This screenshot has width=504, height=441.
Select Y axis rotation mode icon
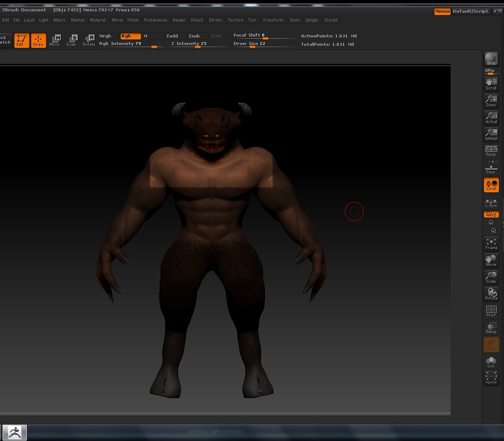(491, 223)
